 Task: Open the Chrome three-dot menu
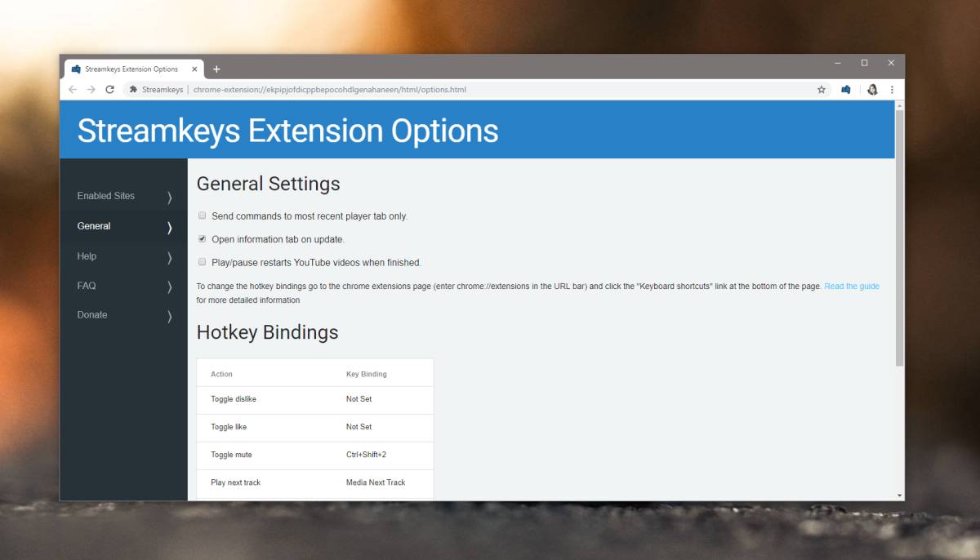pos(892,90)
